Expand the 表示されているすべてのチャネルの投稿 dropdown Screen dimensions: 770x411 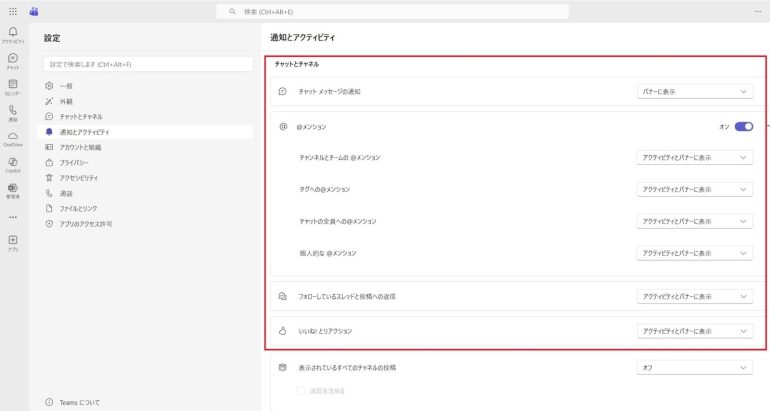pyautogui.click(x=695, y=368)
